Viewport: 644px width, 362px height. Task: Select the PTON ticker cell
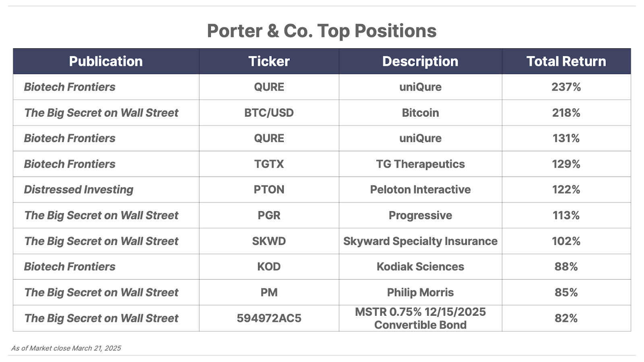[x=269, y=189]
